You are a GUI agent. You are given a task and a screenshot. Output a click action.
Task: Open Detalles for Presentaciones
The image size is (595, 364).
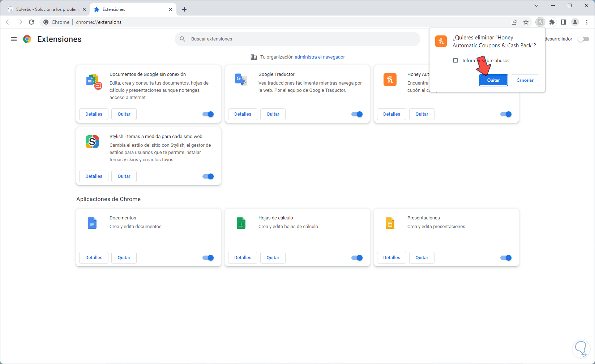click(392, 258)
